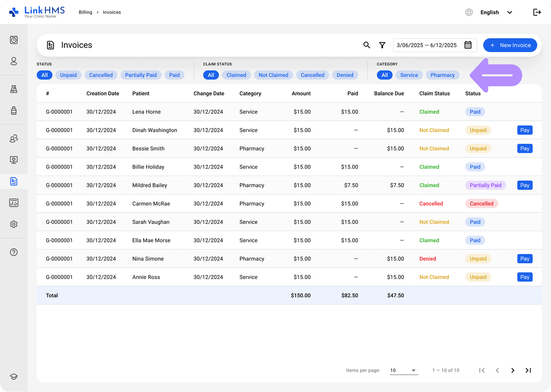Open the language dropdown showing English

(x=496, y=12)
